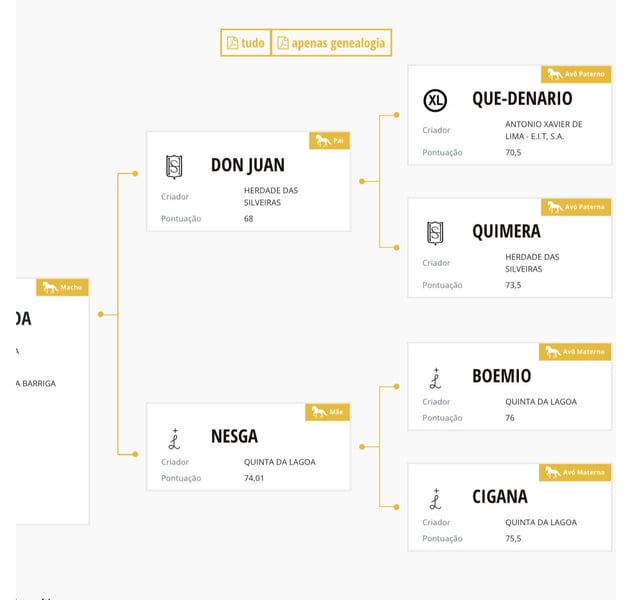
Task: Click the QUIMERA breeder shield icon
Action: coord(435,232)
